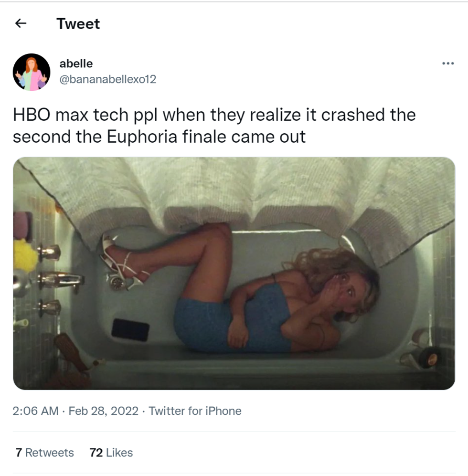468x476 pixels.
Task: Go back using the left arrow
Action: [20, 23]
